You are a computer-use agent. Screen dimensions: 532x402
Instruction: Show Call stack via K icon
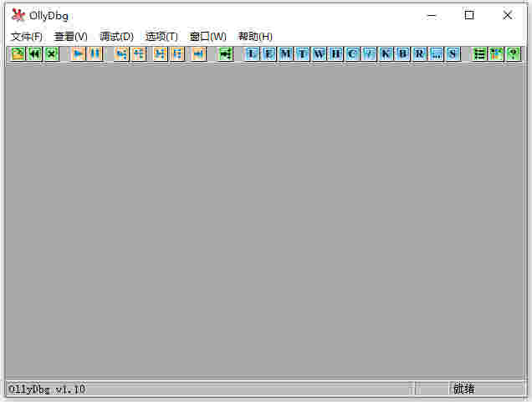coord(386,53)
